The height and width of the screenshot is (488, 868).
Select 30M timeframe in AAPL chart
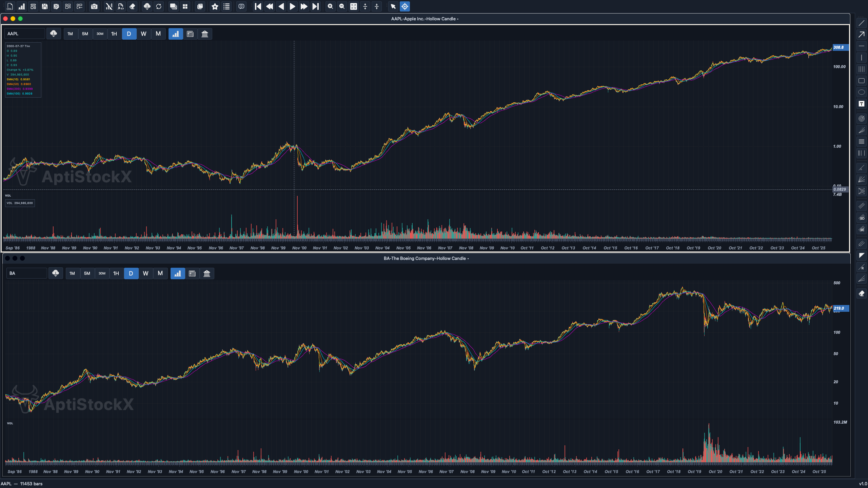100,34
